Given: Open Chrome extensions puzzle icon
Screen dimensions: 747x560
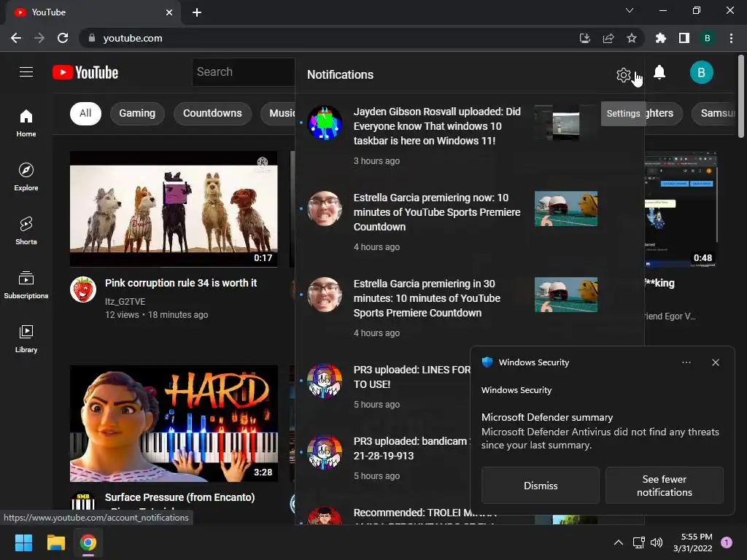Looking at the screenshot, I should point(660,38).
